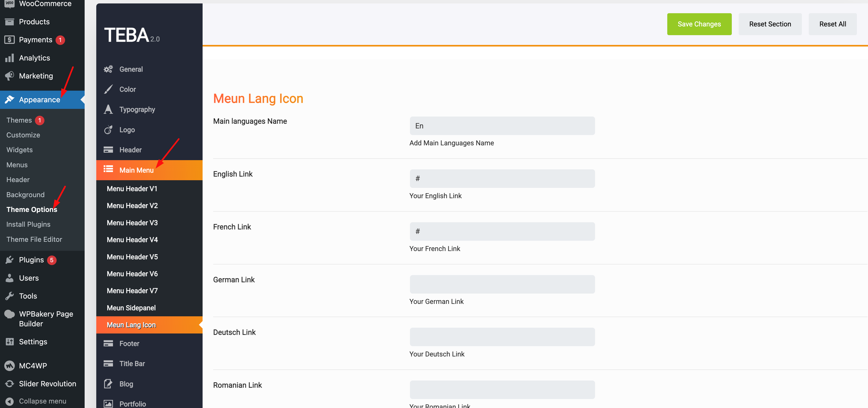This screenshot has height=408, width=868.
Task: Click the Marketing megaphone icon
Action: [x=10, y=76]
